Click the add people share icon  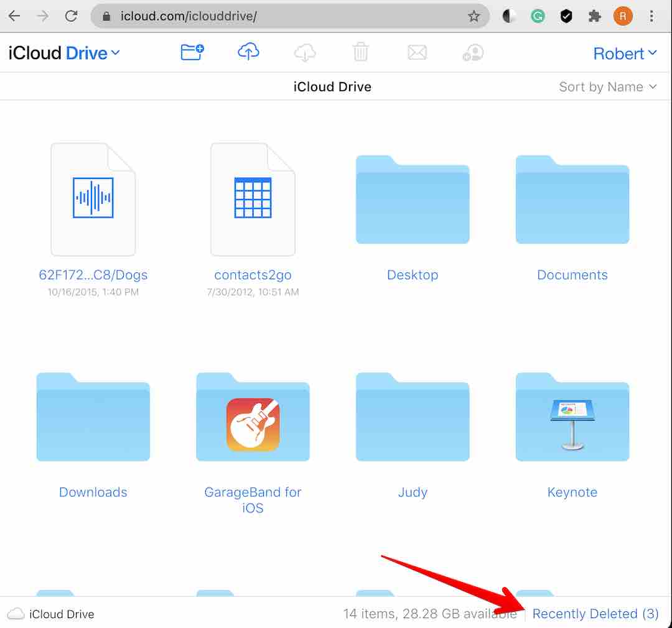tap(473, 53)
